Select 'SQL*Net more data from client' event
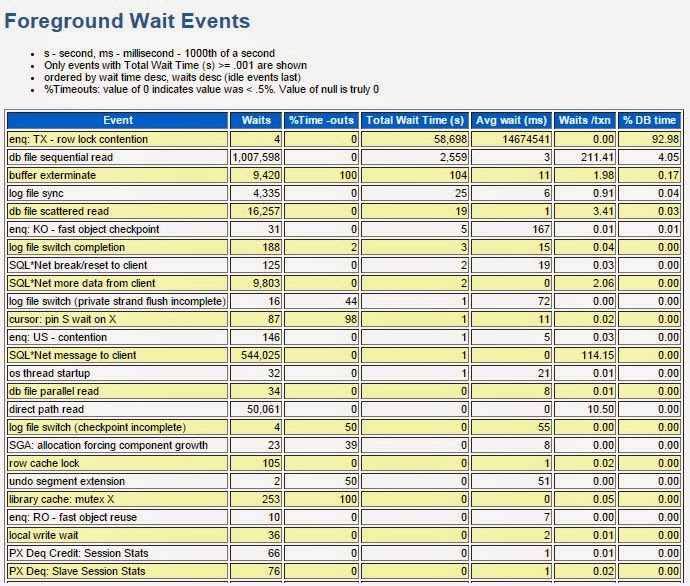 click(118, 284)
